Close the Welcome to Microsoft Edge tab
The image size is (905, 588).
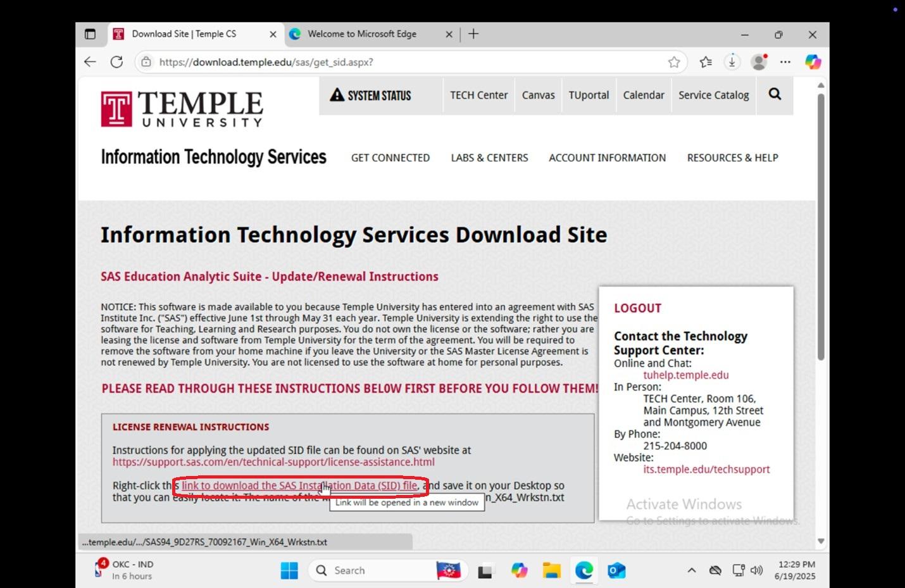pyautogui.click(x=449, y=34)
